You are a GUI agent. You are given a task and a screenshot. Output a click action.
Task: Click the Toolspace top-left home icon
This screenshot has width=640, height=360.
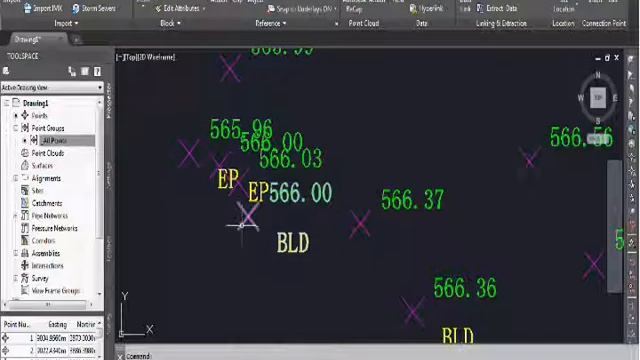6,71
